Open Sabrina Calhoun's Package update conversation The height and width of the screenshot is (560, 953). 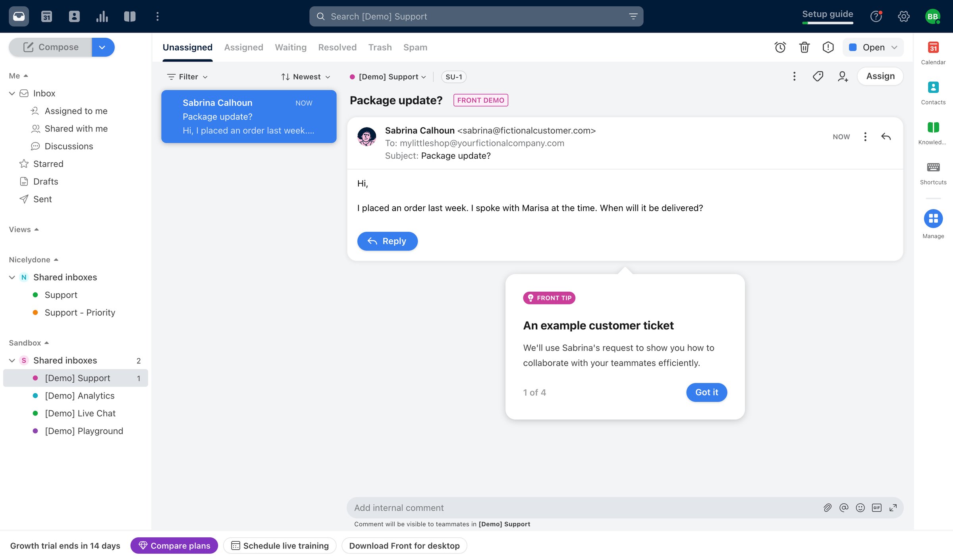coord(249,116)
